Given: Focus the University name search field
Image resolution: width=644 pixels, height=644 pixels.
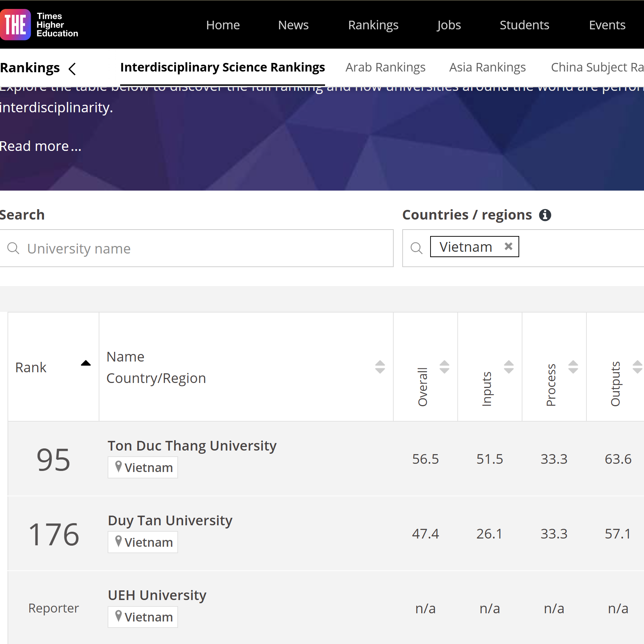Looking at the screenshot, I should click(197, 248).
